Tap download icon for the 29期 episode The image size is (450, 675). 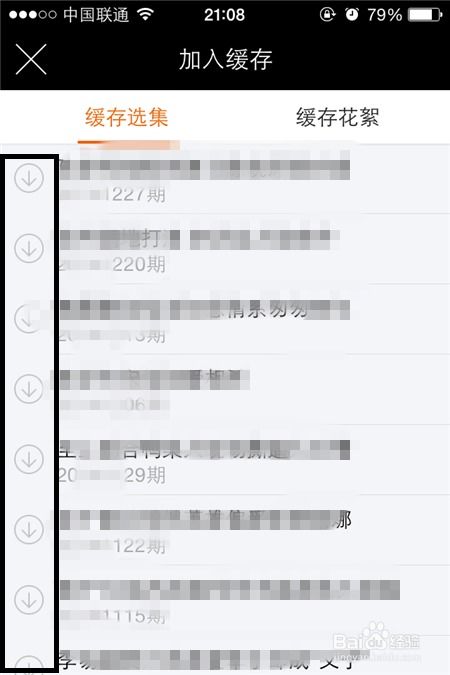(x=29, y=459)
